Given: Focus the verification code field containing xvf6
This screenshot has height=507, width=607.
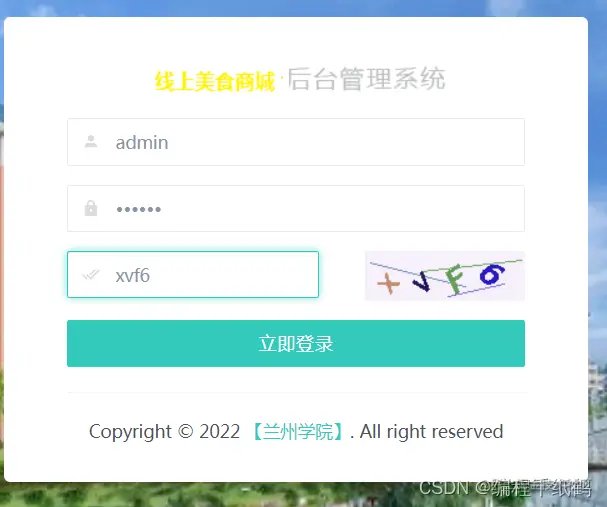Looking at the screenshot, I should tap(193, 274).
